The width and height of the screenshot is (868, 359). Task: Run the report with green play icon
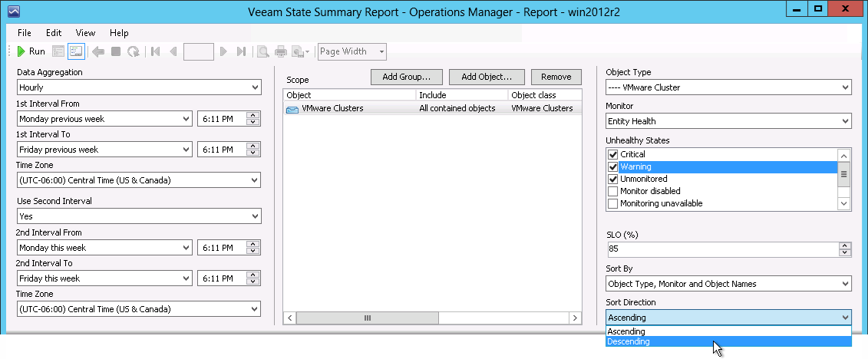tap(31, 51)
